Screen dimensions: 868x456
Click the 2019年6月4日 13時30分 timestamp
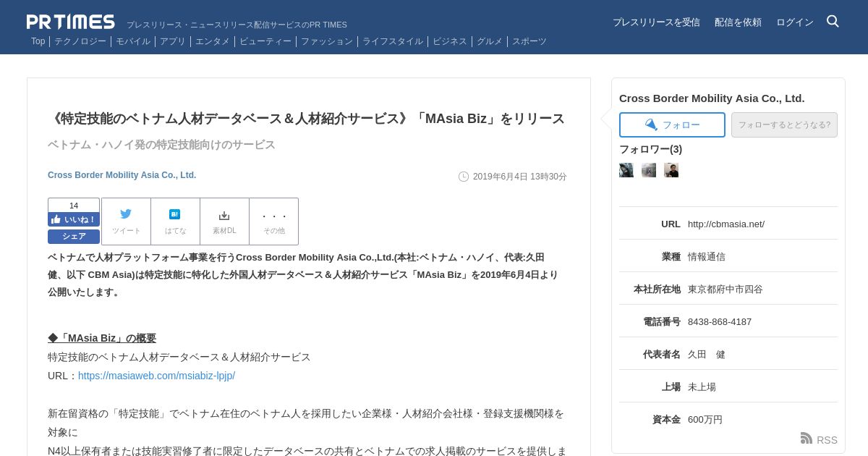pos(519,177)
